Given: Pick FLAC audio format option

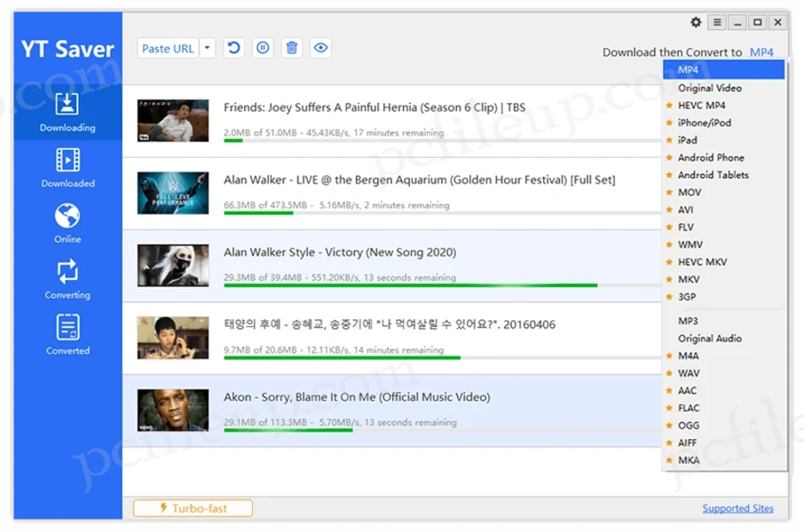Looking at the screenshot, I should (x=689, y=408).
